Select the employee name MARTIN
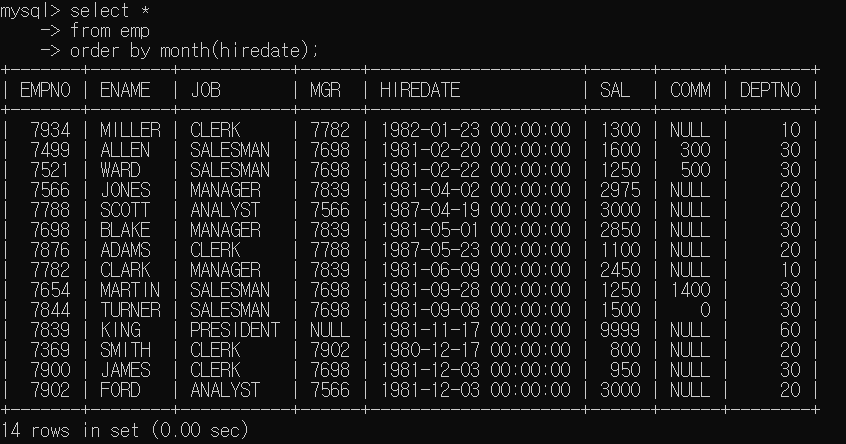The image size is (846, 444). 130,290
